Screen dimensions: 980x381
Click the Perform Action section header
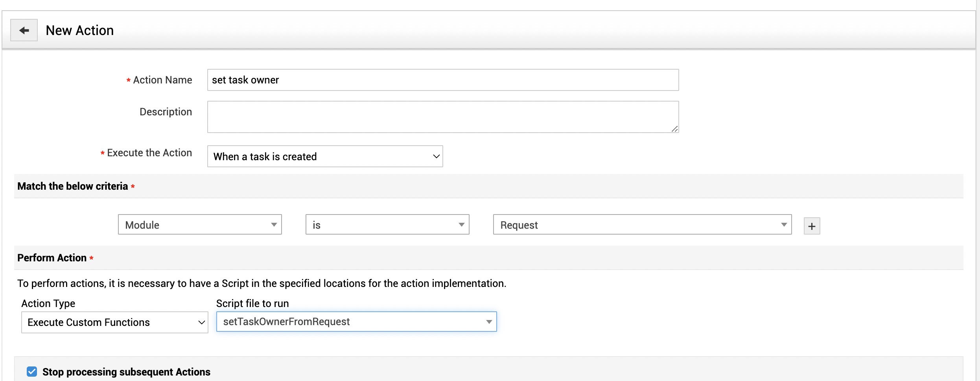tap(52, 258)
